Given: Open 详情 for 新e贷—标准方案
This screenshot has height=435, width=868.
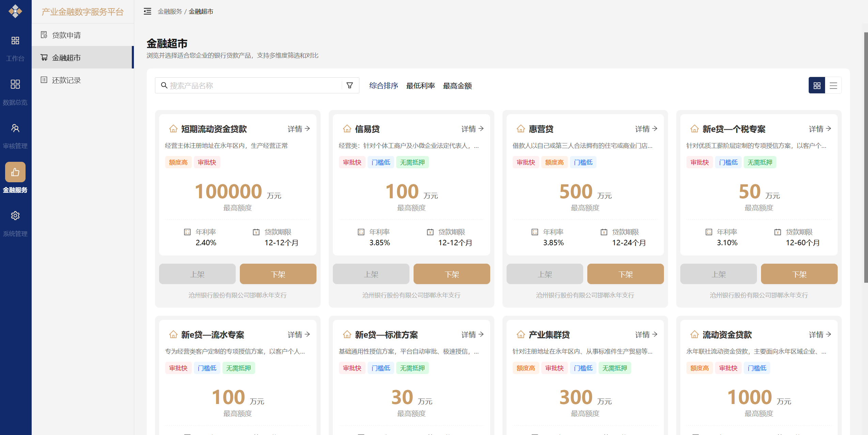Looking at the screenshot, I should (473, 335).
